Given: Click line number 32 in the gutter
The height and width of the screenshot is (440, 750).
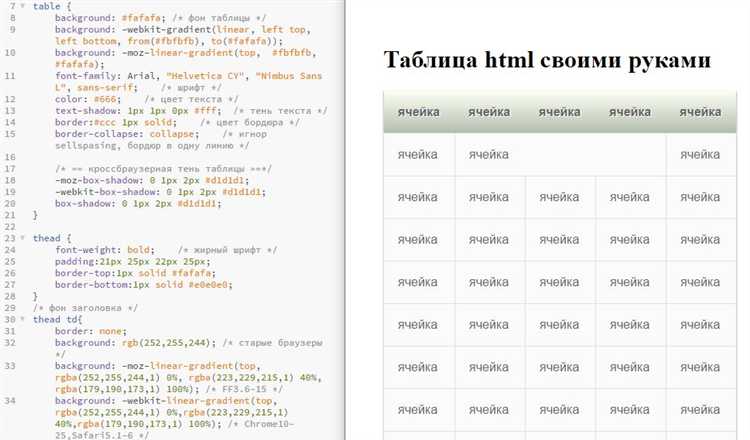Looking at the screenshot, I should tap(12, 342).
